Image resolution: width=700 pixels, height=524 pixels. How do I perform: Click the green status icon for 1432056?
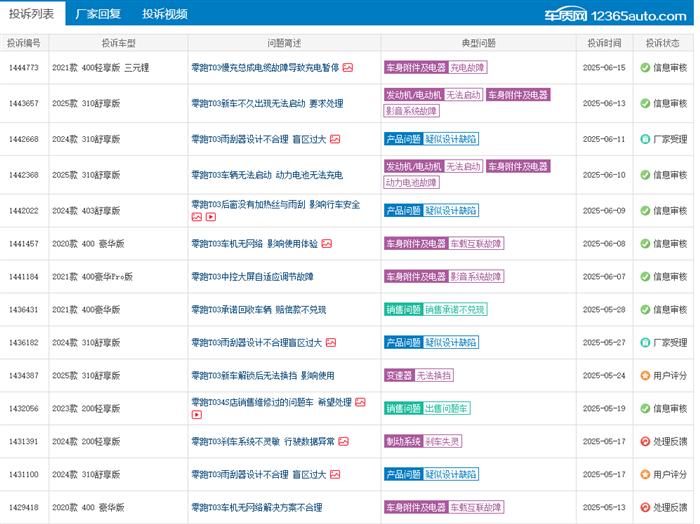645,408
